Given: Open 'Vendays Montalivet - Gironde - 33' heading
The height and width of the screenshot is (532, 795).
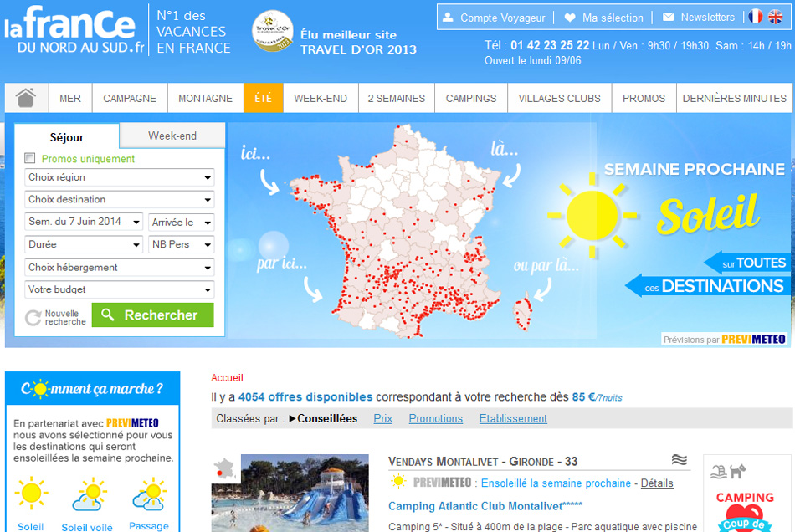Looking at the screenshot, I should (483, 462).
